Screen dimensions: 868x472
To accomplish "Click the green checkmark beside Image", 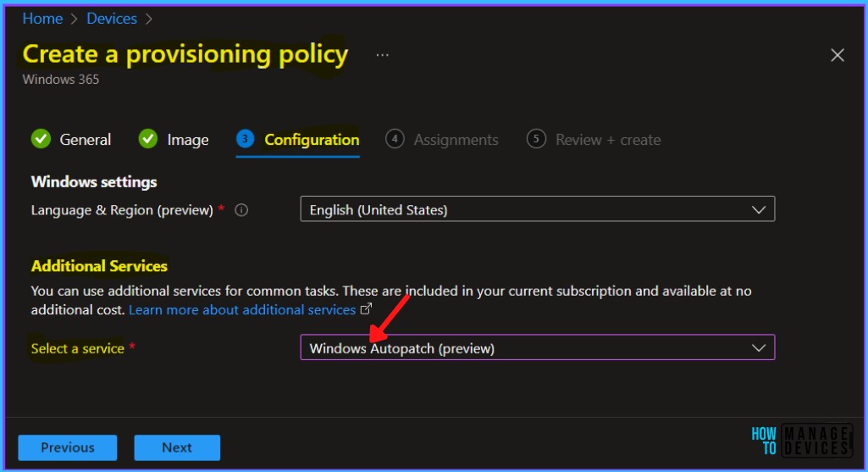I will (x=148, y=139).
